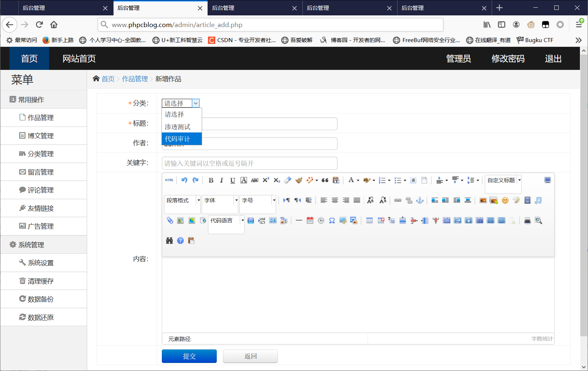
Task: Select the format painter brush icon
Action: tap(299, 180)
